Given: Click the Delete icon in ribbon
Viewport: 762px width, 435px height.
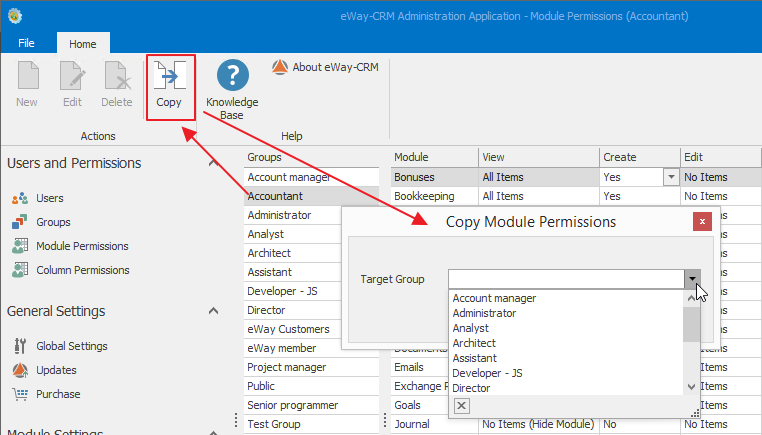Looking at the screenshot, I should 117,76.
